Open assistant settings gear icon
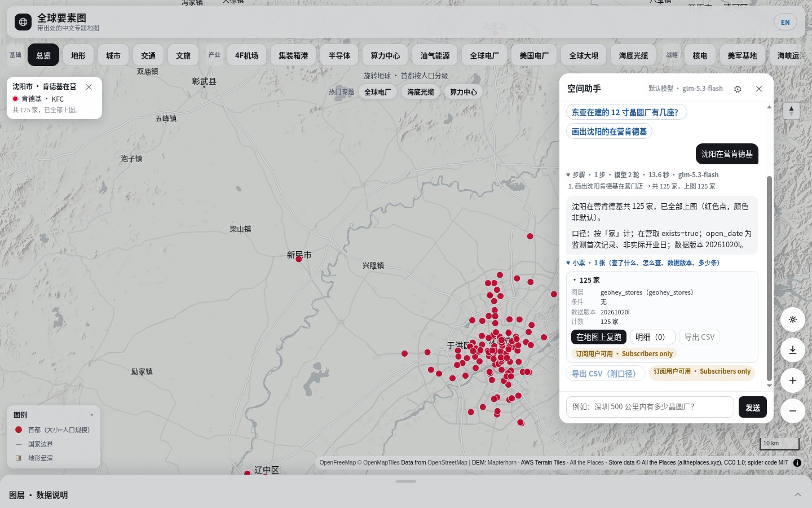The height and width of the screenshot is (508, 812). click(x=738, y=89)
